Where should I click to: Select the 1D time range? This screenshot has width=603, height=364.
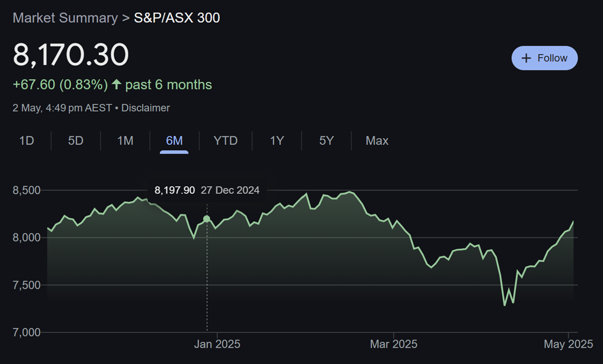26,140
